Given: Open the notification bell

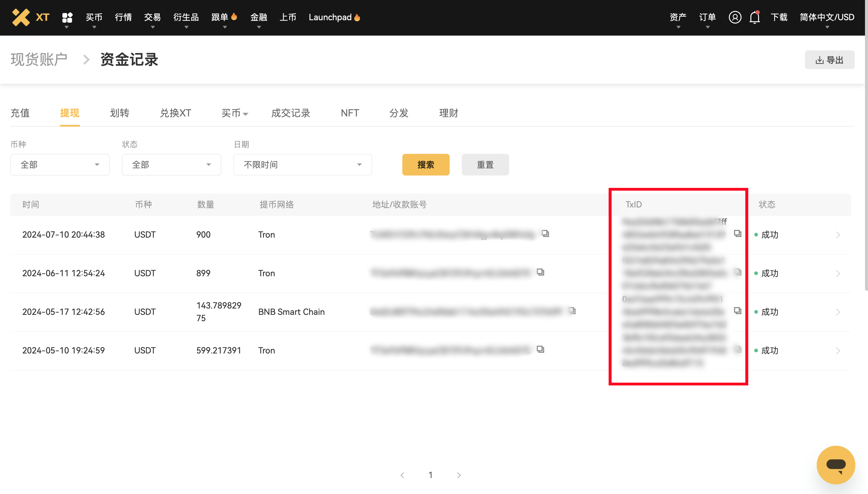Looking at the screenshot, I should click(754, 17).
